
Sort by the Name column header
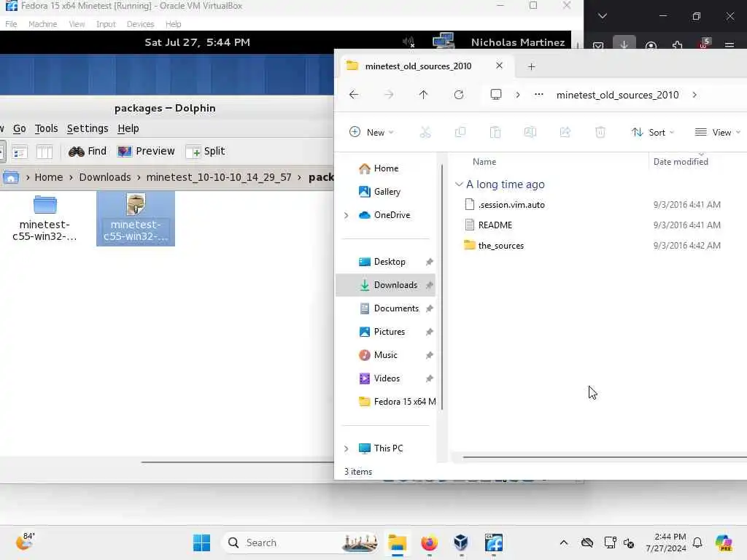pyautogui.click(x=484, y=162)
